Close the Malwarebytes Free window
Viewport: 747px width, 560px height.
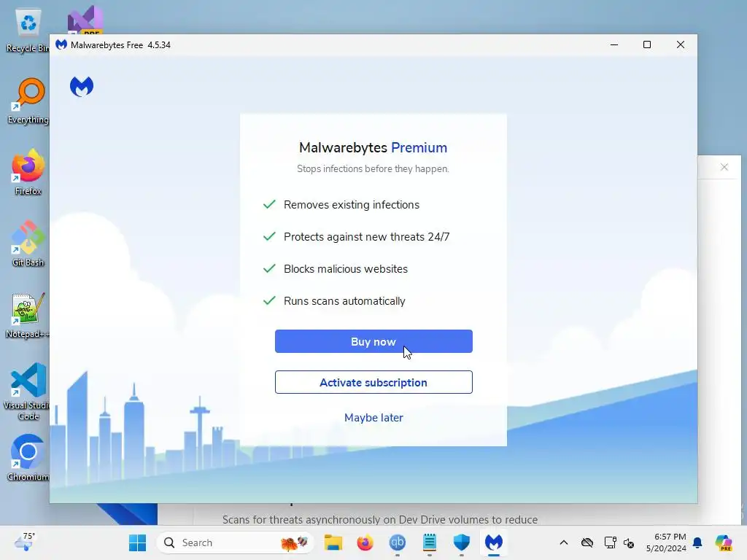[x=681, y=44]
